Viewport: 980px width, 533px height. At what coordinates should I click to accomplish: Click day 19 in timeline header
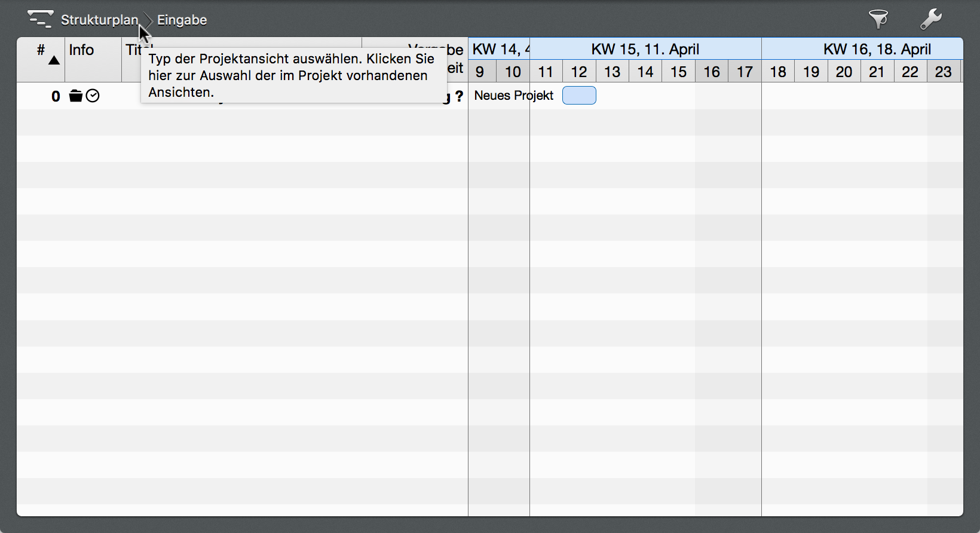point(811,72)
